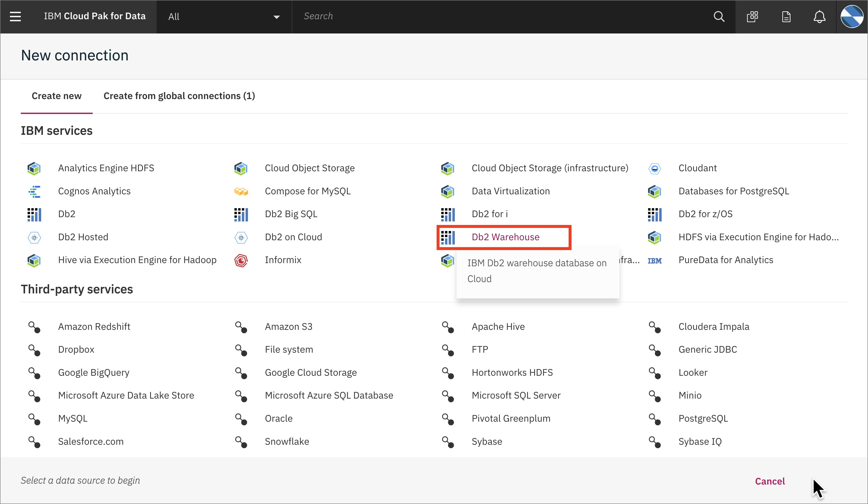Image resolution: width=868 pixels, height=504 pixels.
Task: Pick Google BigQuery connection
Action: 93,372
